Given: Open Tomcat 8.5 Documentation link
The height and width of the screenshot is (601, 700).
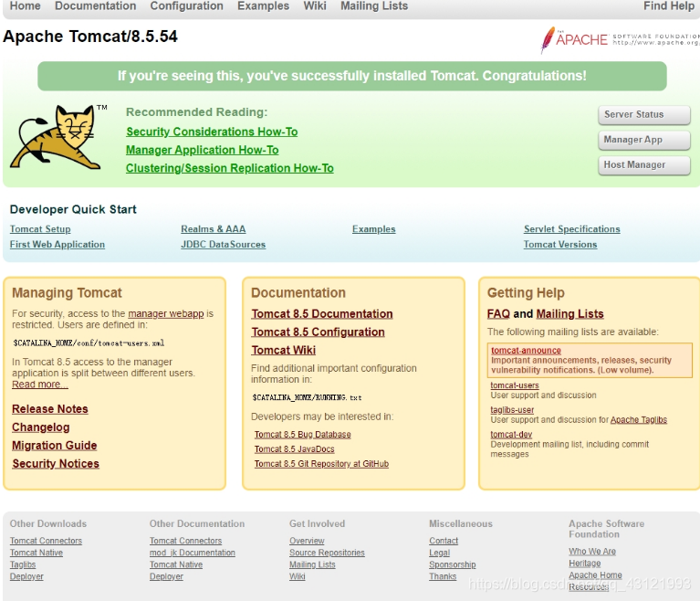Looking at the screenshot, I should pos(322,314).
